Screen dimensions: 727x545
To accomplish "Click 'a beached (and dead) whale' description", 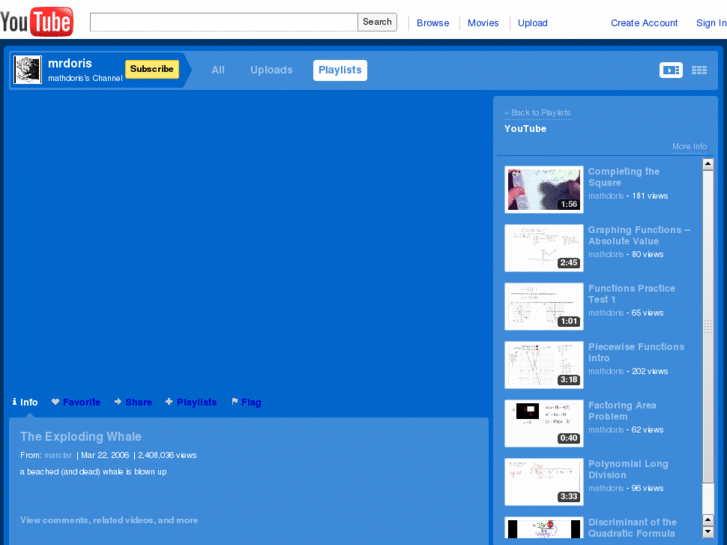I will pos(93,472).
